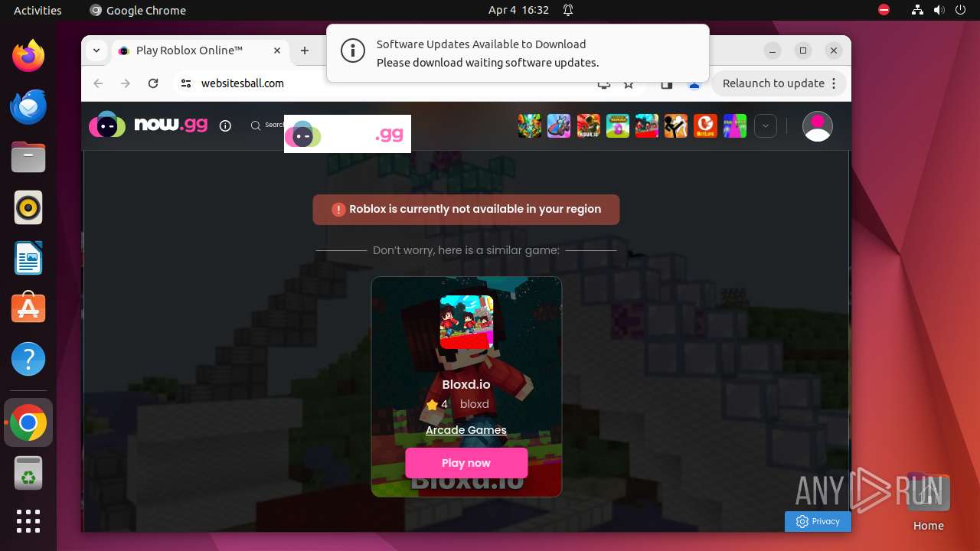Open the stickman fighting game icon in the site header

(676, 126)
